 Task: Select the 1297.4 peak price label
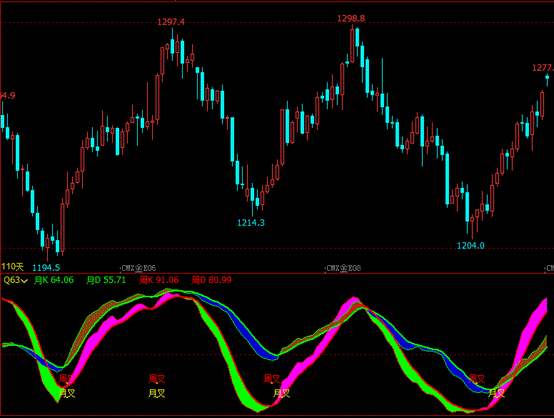[x=171, y=22]
